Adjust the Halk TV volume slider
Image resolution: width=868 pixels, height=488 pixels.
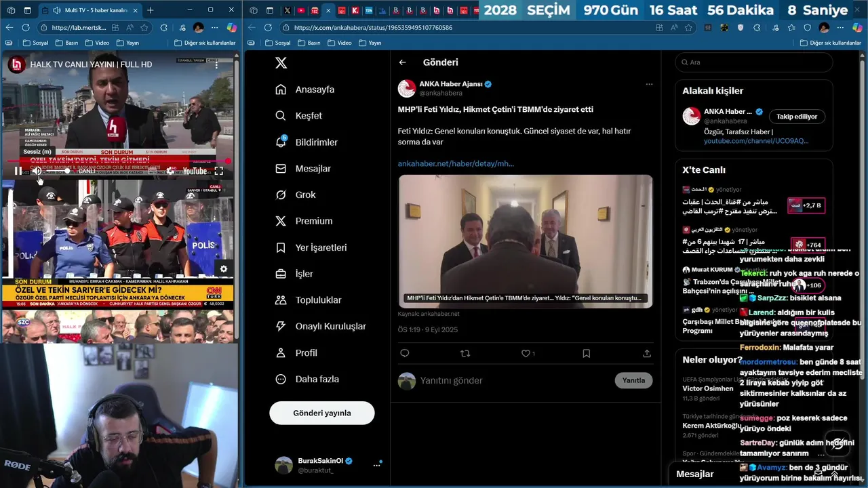58,171
